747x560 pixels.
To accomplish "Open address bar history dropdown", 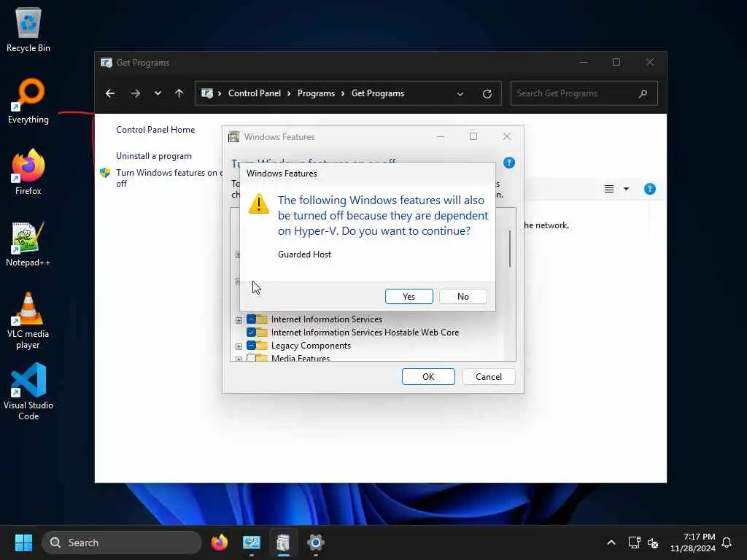I will (460, 94).
